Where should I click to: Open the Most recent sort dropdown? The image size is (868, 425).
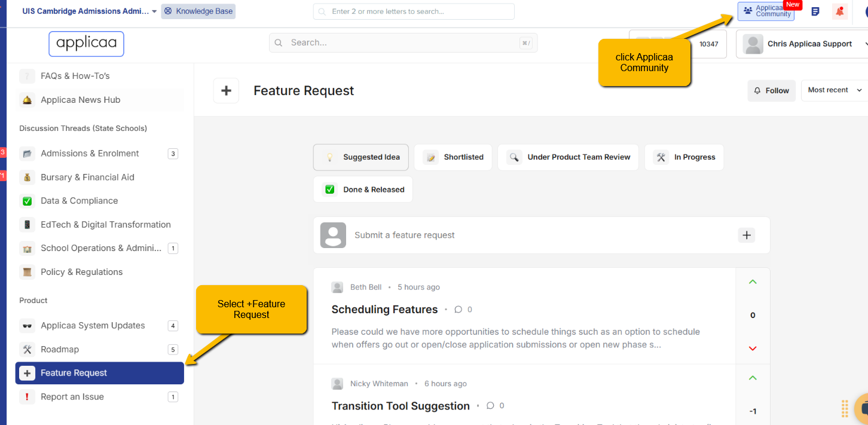point(835,90)
